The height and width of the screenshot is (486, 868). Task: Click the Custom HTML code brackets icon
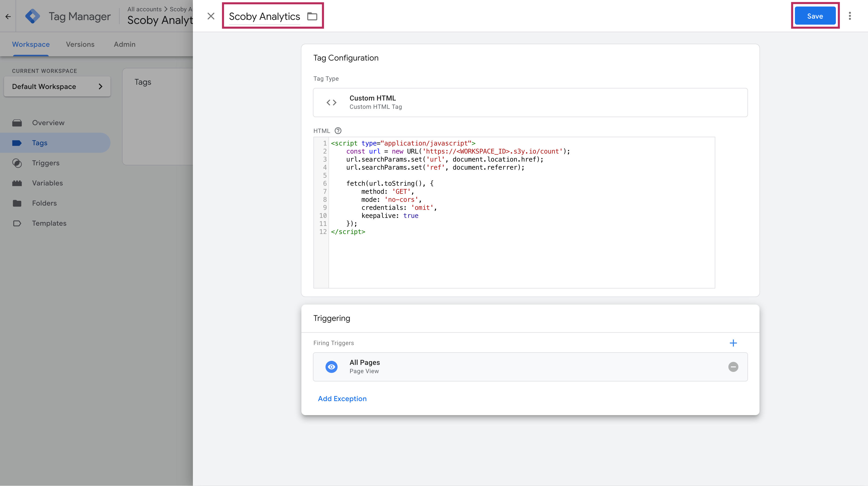click(331, 103)
